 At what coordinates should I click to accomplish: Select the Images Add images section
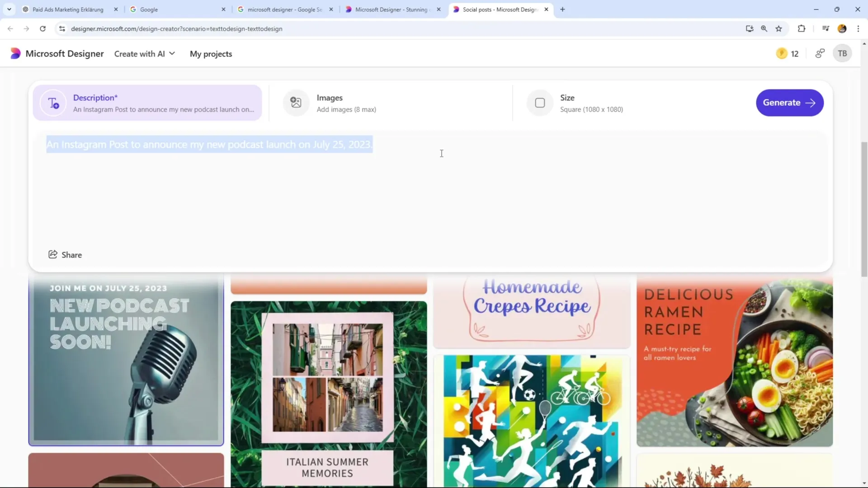(x=391, y=103)
